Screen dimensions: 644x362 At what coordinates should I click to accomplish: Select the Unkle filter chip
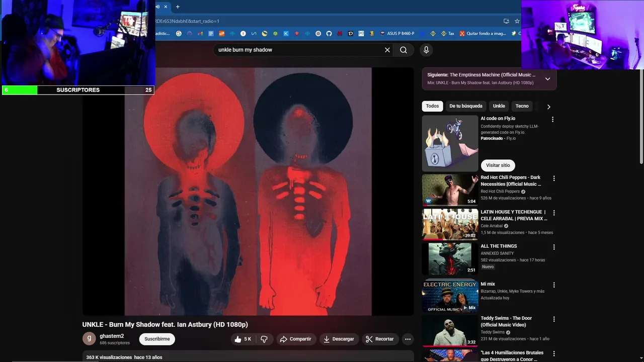pyautogui.click(x=499, y=106)
